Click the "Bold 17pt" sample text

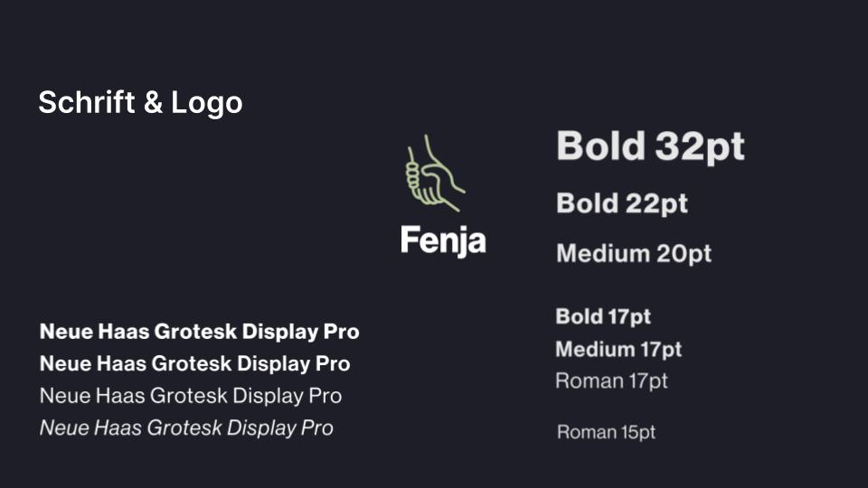point(603,316)
